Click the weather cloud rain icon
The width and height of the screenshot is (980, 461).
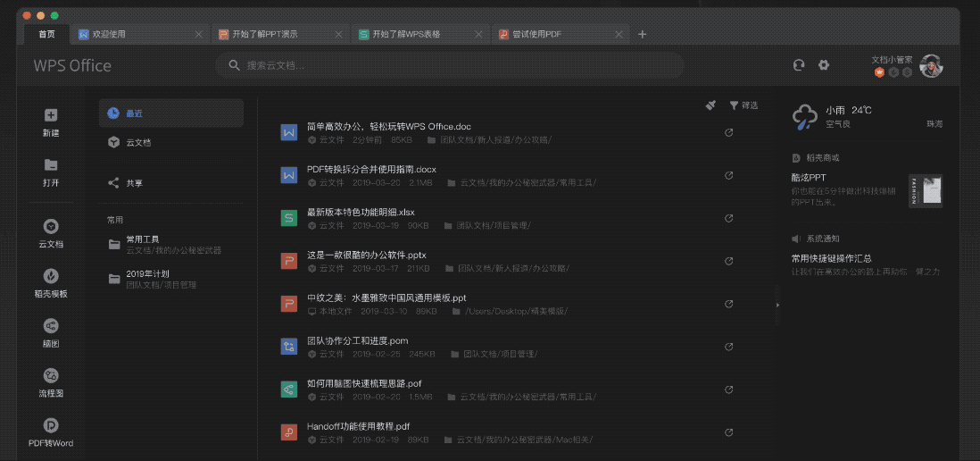[804, 116]
